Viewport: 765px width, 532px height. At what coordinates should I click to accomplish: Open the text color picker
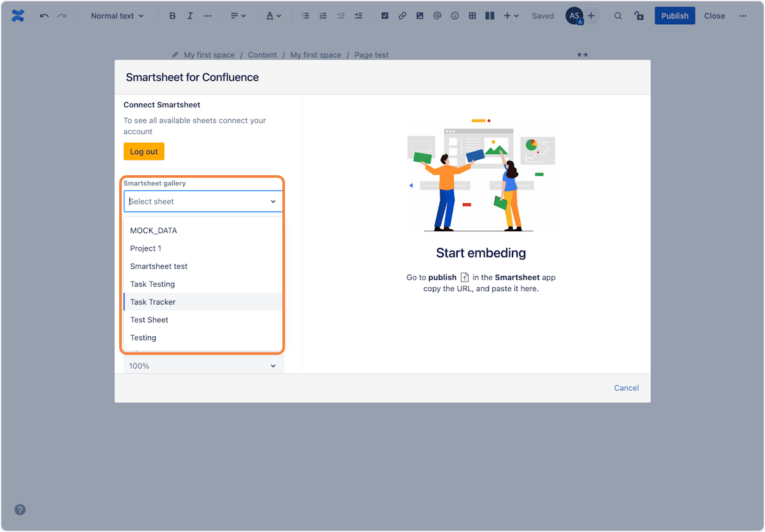click(273, 16)
